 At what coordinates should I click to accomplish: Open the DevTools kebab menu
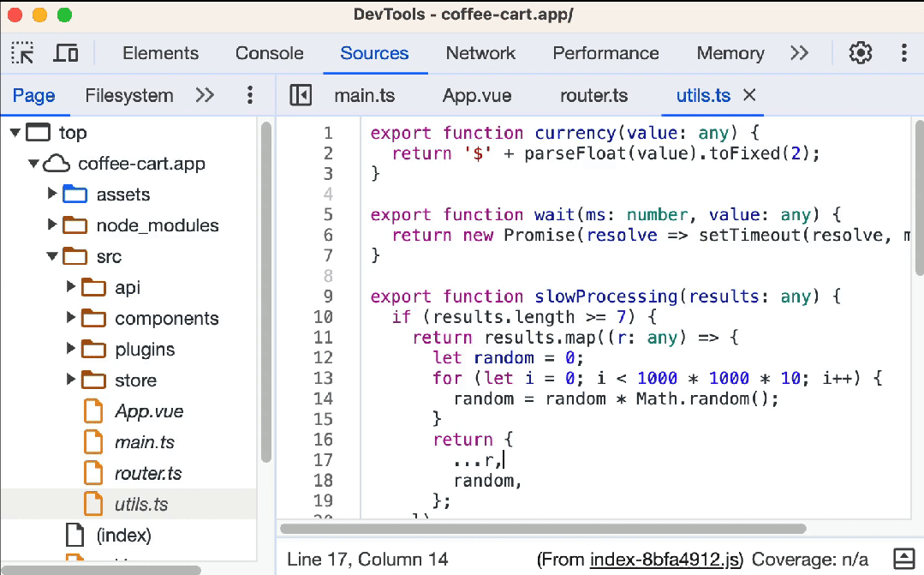tap(904, 53)
